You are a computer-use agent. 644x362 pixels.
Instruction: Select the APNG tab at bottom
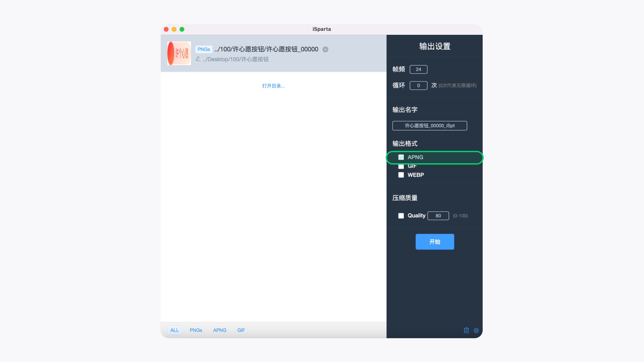click(x=220, y=330)
